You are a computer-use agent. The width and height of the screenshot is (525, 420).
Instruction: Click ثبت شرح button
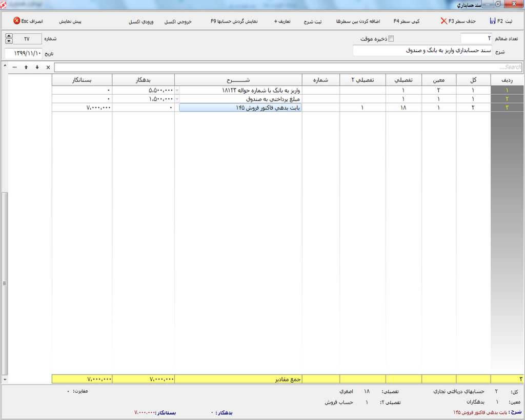pos(313,22)
